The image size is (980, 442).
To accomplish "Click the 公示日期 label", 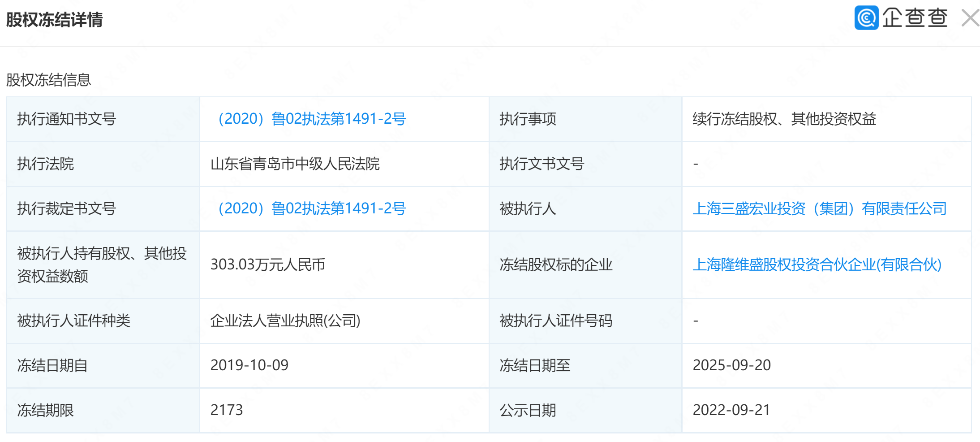I will tap(528, 410).
